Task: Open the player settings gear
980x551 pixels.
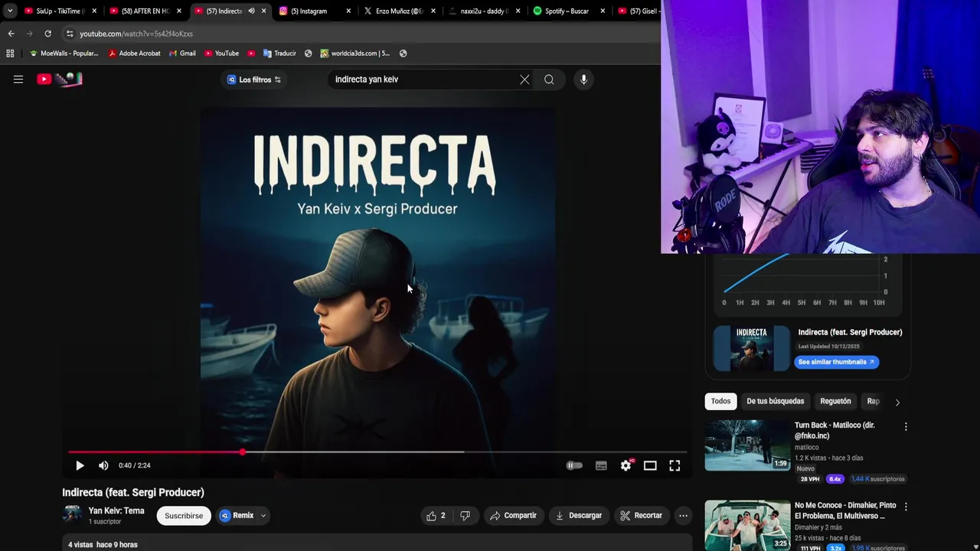Action: click(626, 465)
